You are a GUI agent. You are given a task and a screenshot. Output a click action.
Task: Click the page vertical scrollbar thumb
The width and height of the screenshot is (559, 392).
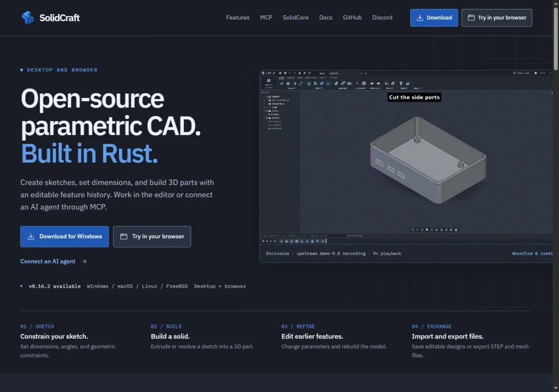(556, 39)
